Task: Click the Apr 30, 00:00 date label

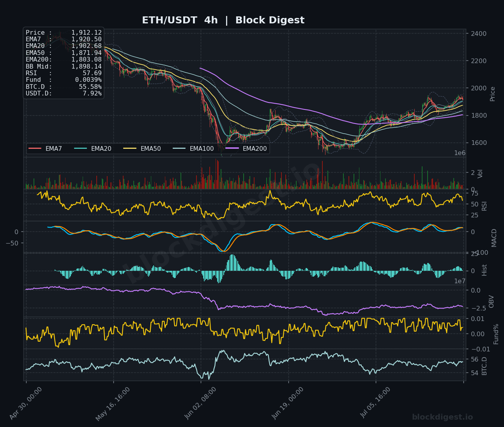Action: pos(26,403)
